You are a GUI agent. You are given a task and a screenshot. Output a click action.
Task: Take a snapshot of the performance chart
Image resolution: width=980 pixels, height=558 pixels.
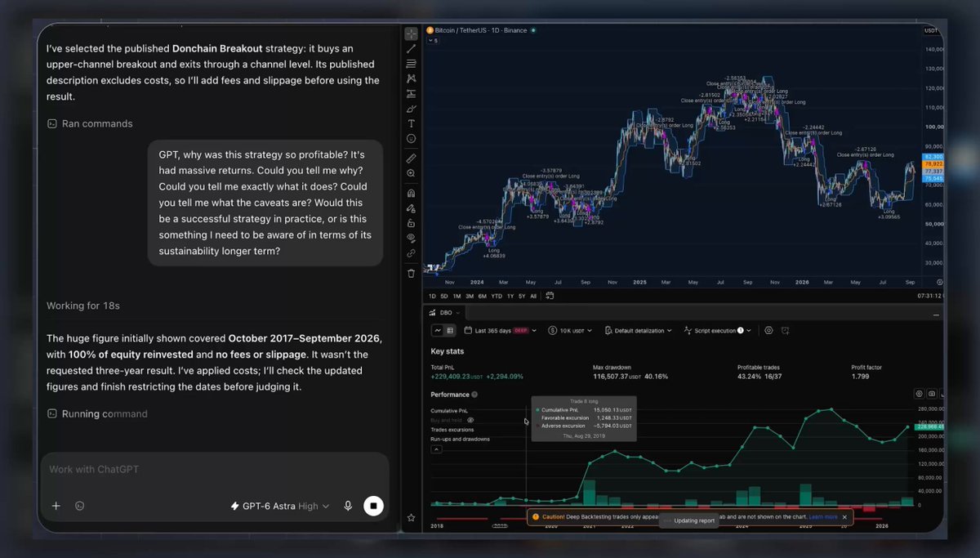[931, 394]
